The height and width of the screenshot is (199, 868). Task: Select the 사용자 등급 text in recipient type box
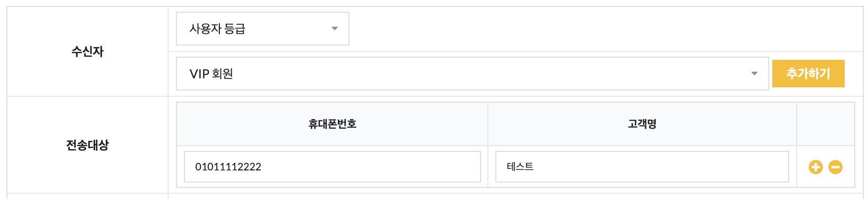click(x=217, y=29)
